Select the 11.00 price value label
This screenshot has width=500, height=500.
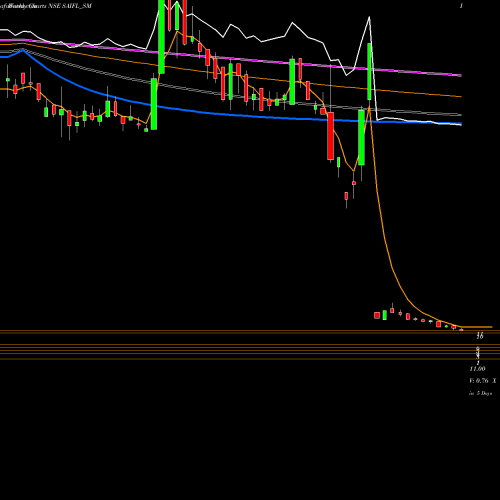(477, 369)
